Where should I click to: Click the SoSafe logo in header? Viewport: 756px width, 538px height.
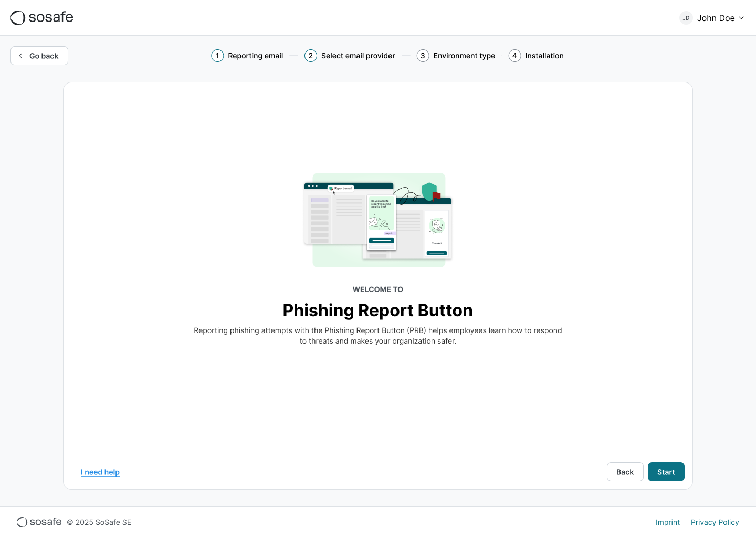point(42,17)
